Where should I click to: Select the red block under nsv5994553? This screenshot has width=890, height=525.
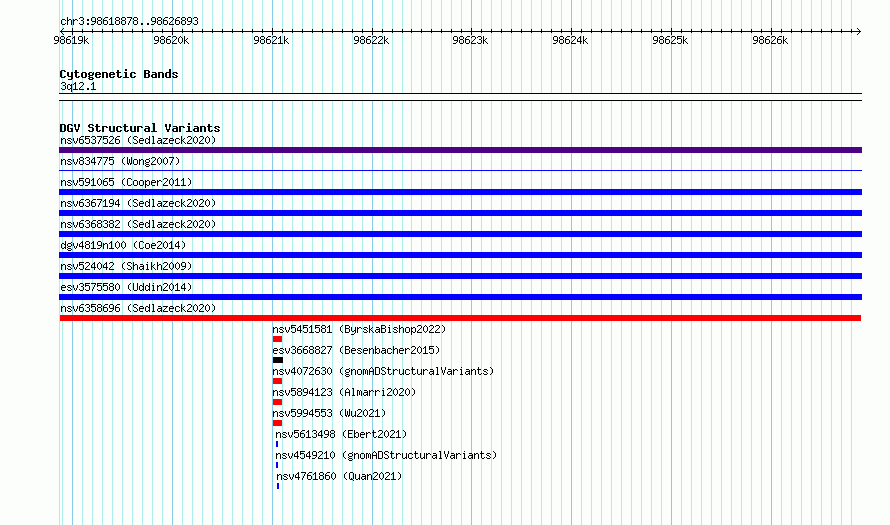278,423
